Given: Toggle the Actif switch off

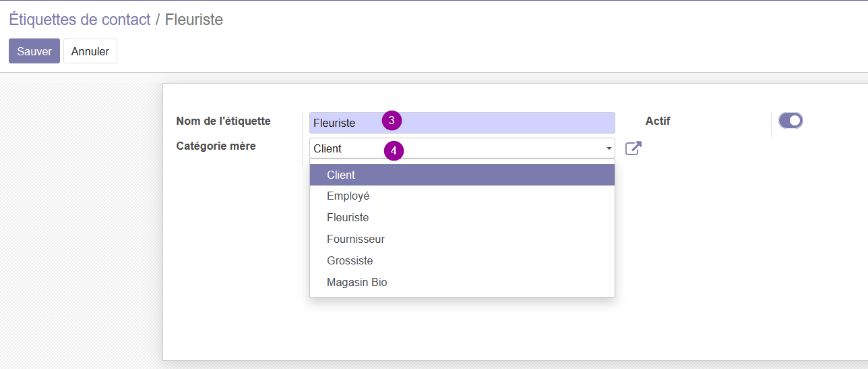Looking at the screenshot, I should coord(790,121).
